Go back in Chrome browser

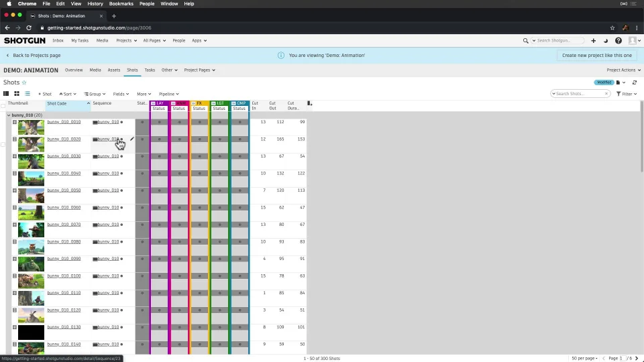[x=7, y=28]
